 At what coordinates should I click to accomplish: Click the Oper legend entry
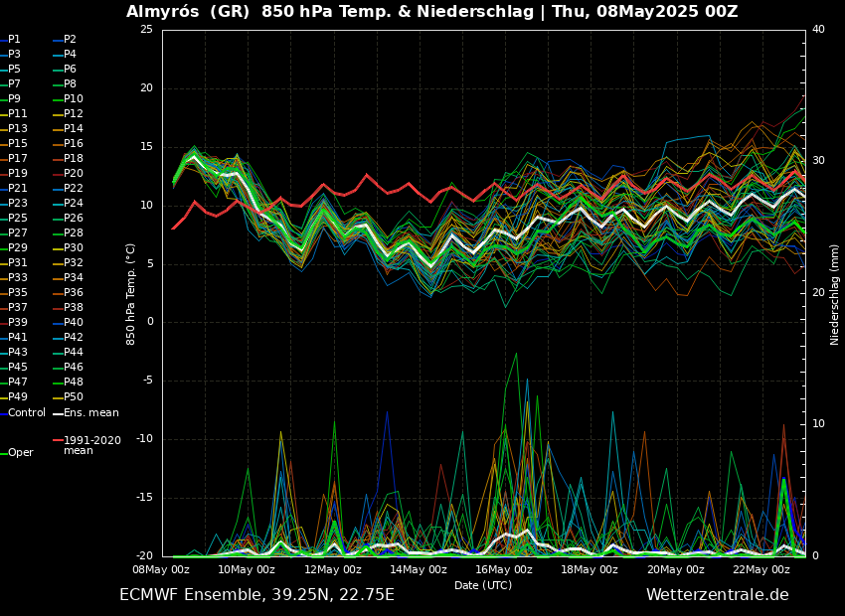20,452
